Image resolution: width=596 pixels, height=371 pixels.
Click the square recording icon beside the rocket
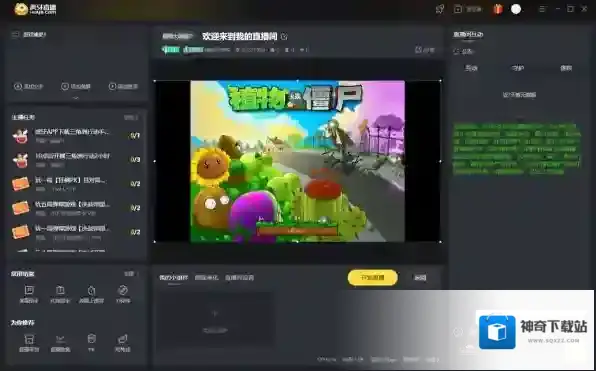(x=458, y=9)
